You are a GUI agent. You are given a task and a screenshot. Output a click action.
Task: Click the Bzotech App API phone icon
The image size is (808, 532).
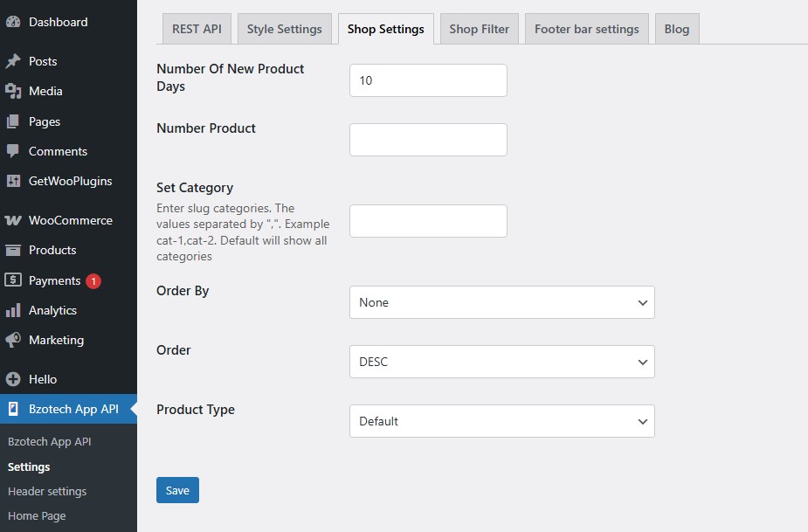pyautogui.click(x=13, y=410)
